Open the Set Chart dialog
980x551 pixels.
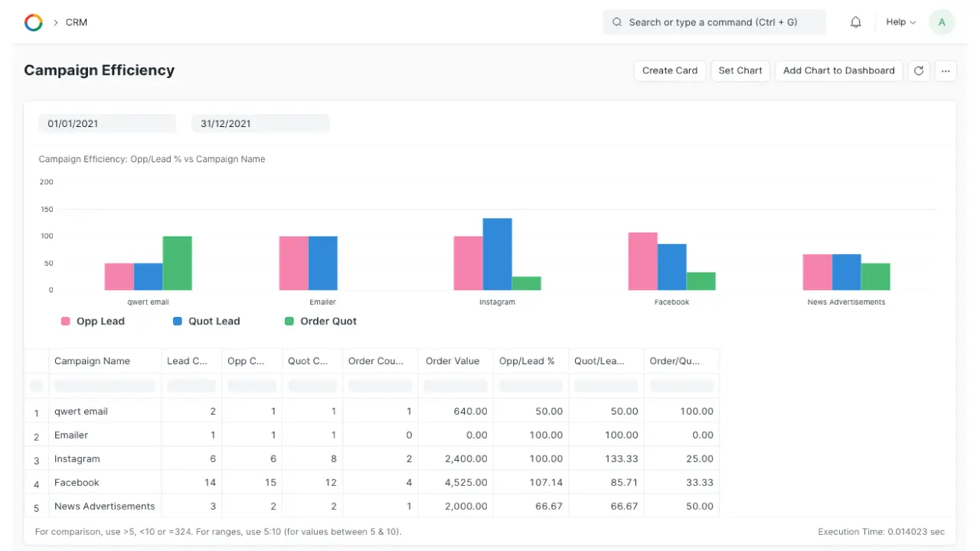(x=740, y=70)
